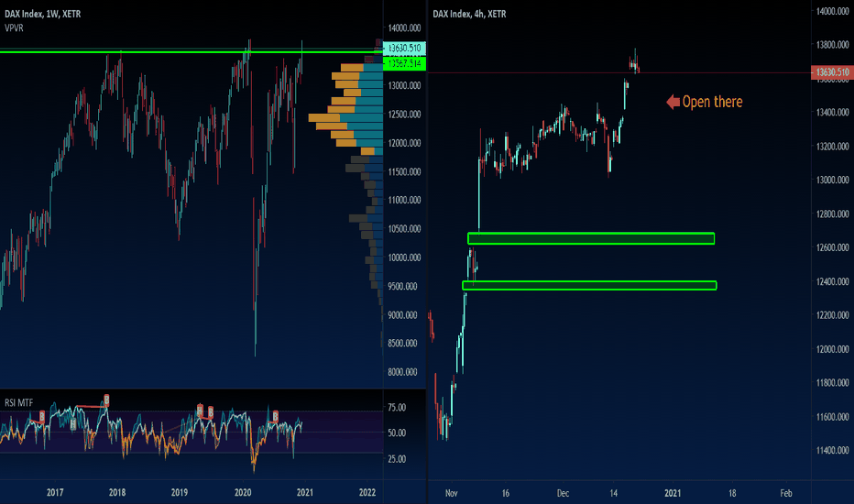854x504 pixels.
Task: Click 13200.000 on the 4h price axis
Action: (832, 146)
